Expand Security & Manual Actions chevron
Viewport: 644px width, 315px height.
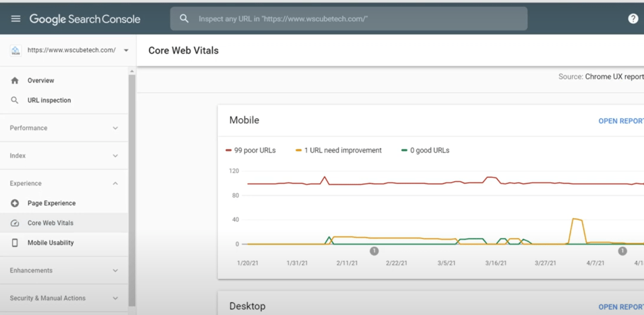tap(116, 298)
